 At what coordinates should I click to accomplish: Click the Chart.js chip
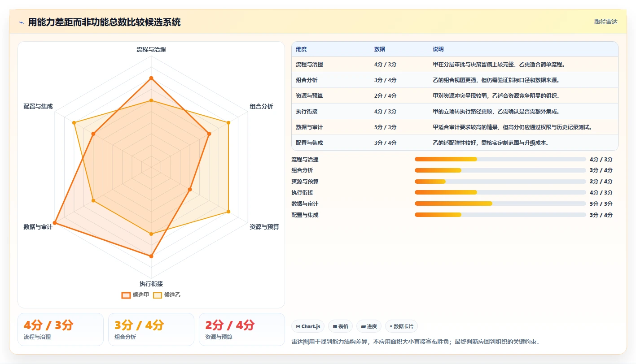pos(308,326)
